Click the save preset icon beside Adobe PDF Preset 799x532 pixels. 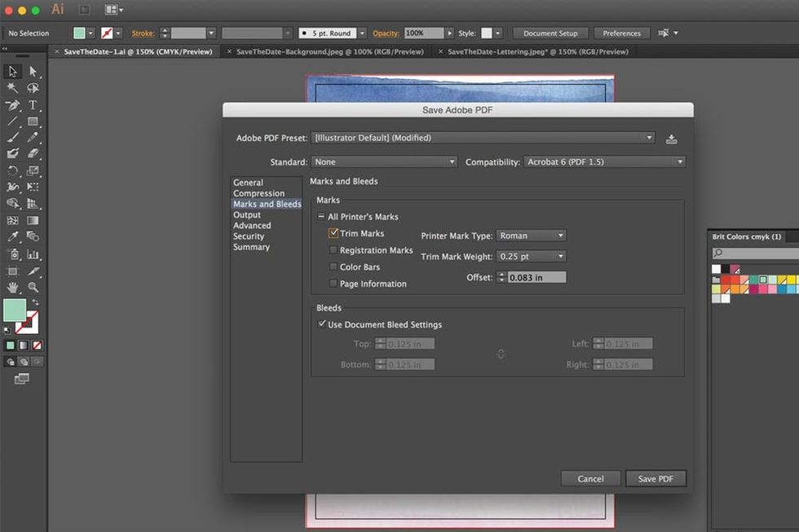[x=671, y=138]
